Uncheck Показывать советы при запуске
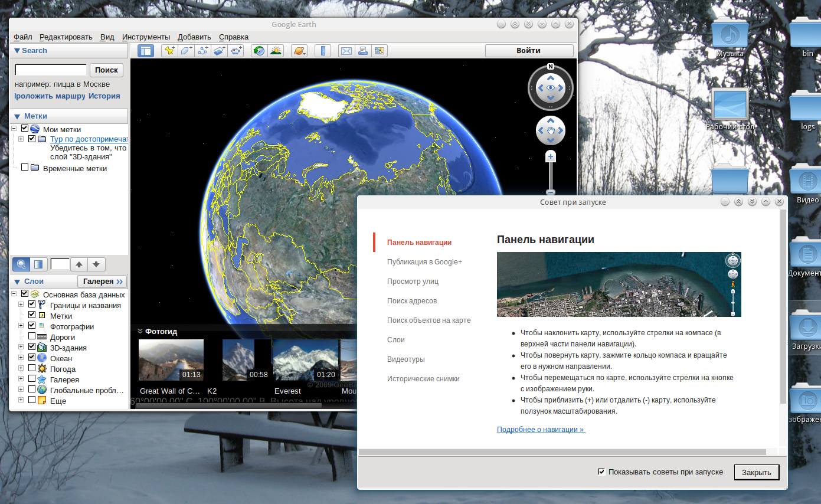 point(601,472)
